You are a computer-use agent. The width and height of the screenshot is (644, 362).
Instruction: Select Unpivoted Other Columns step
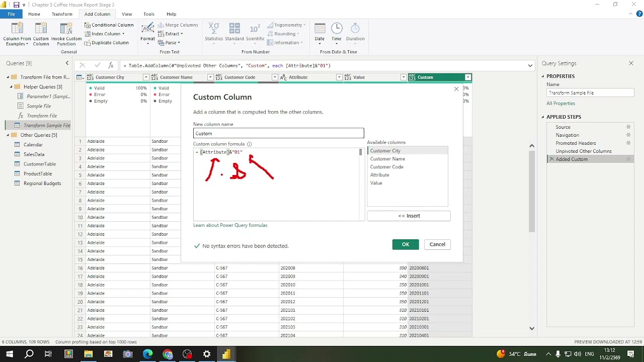point(584,151)
